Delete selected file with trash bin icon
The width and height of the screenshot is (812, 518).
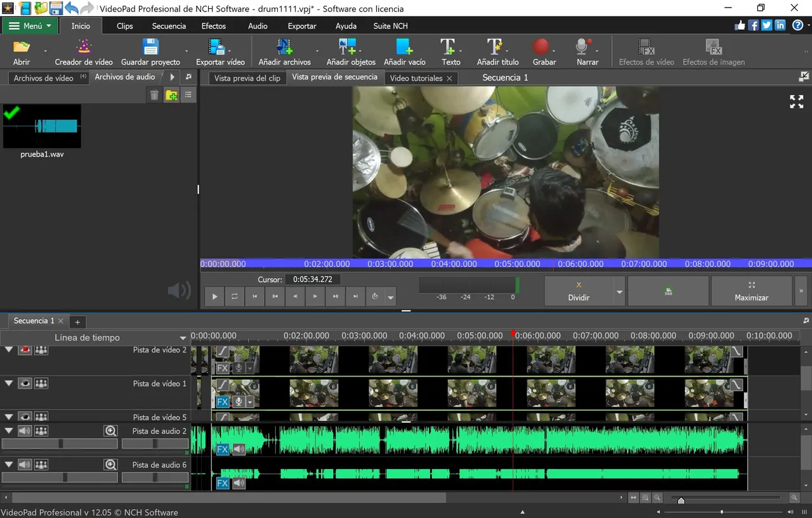coord(154,95)
